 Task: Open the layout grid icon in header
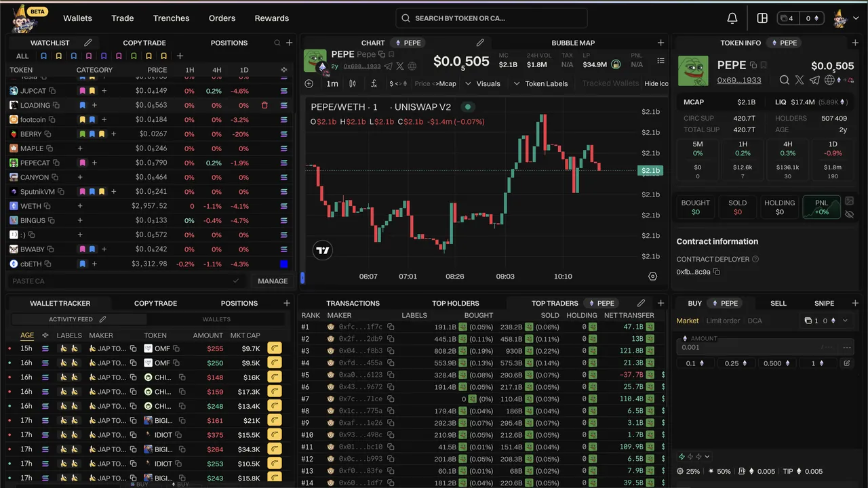762,18
